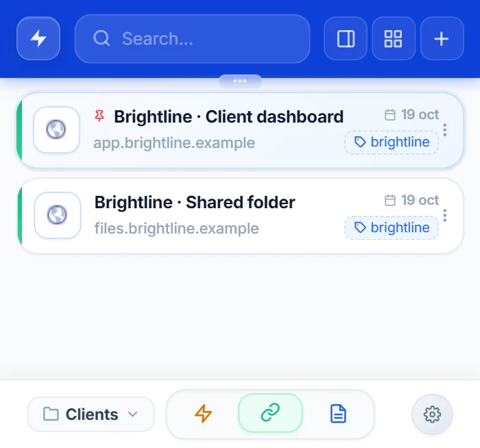Switch to the blue notes document tab
The height and width of the screenshot is (448, 480).
point(338,414)
